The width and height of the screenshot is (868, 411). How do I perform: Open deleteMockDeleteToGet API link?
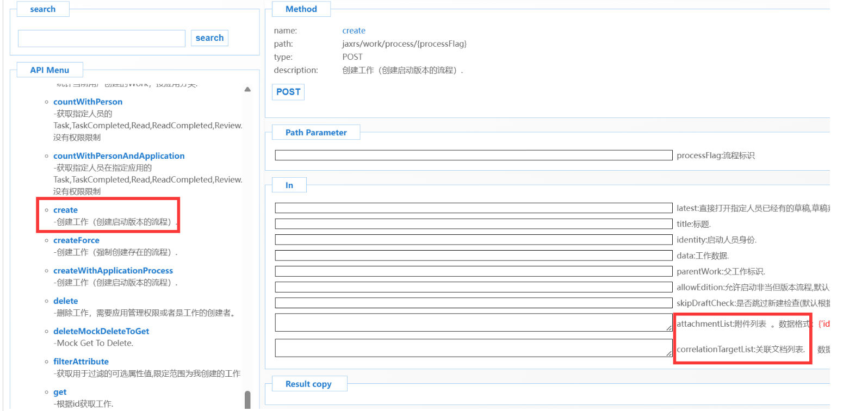pos(101,331)
